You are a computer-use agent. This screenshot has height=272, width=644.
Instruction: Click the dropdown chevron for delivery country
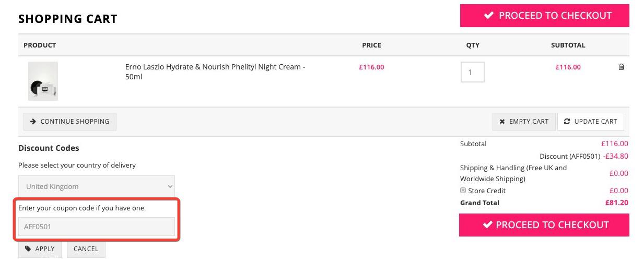pyautogui.click(x=170, y=186)
